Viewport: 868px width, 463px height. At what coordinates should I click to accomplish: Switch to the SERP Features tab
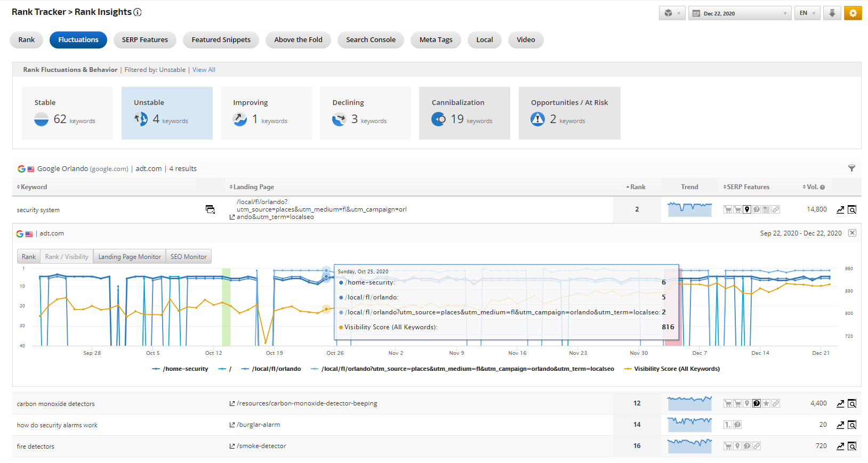tap(144, 40)
